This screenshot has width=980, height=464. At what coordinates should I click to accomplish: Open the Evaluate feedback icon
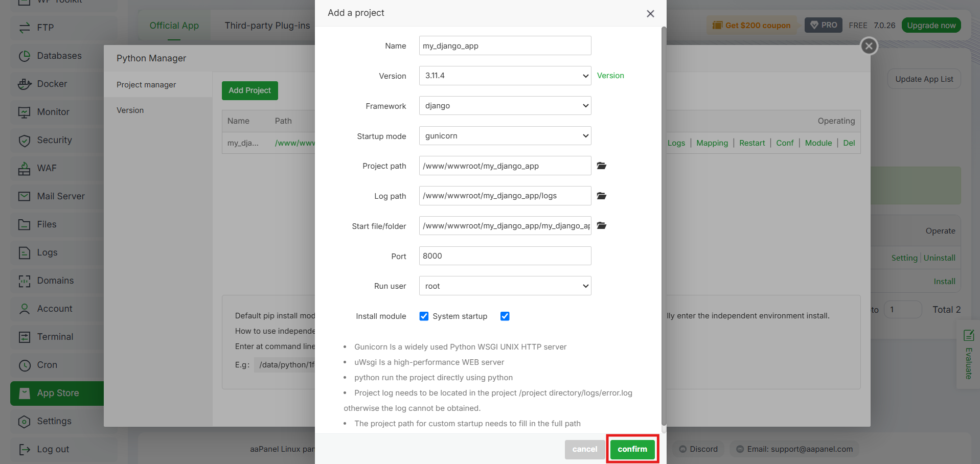pos(968,335)
